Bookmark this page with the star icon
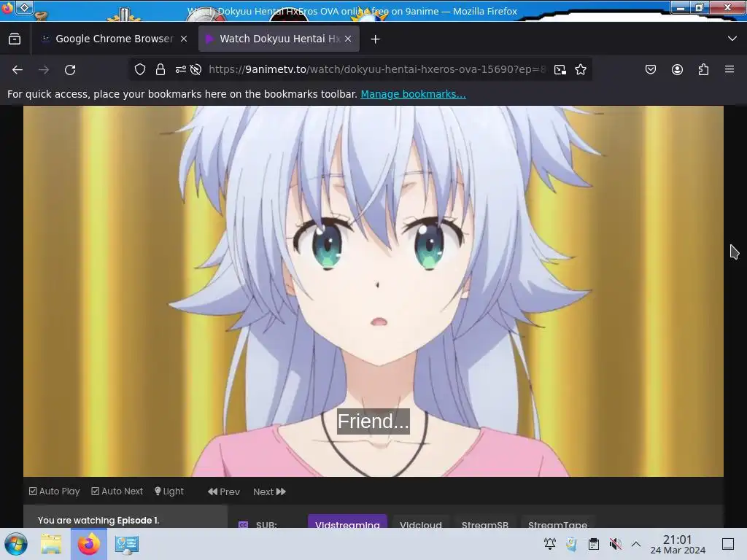 [580, 69]
